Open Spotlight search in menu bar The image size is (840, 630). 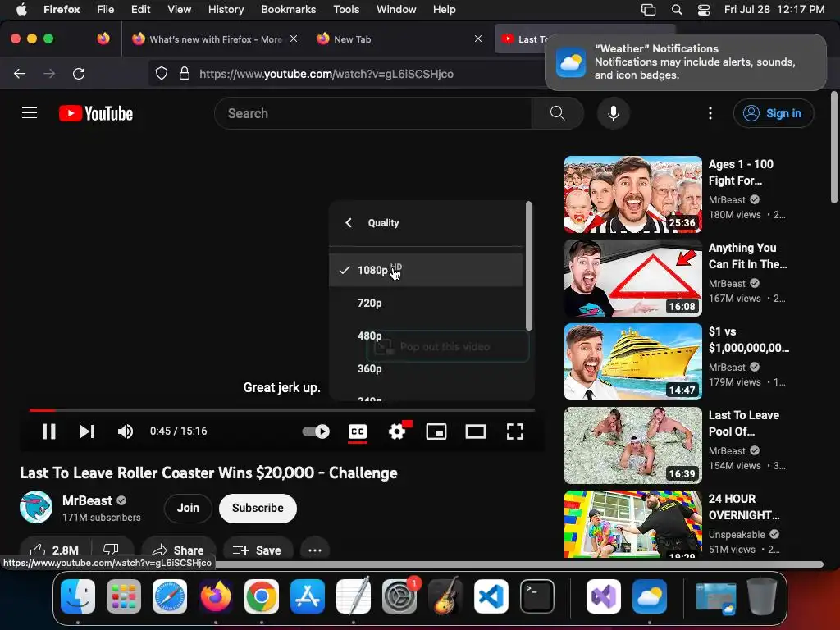(x=677, y=9)
